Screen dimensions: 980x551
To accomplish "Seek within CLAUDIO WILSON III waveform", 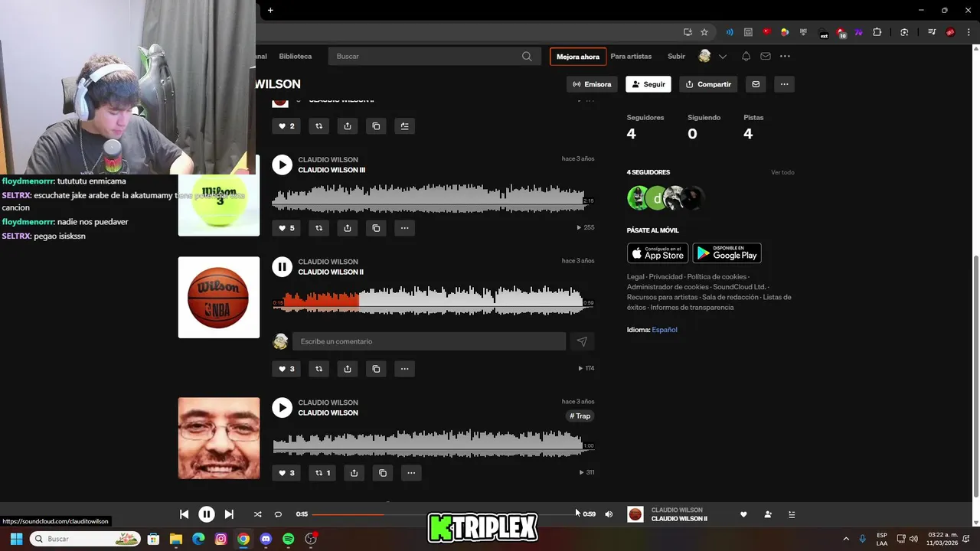I will click(x=433, y=199).
